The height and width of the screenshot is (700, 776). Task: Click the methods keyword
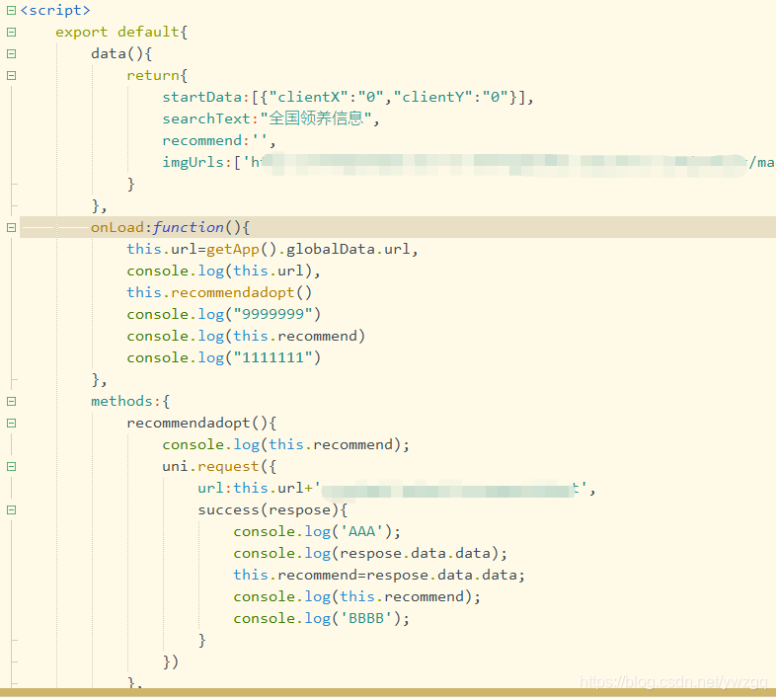click(121, 402)
